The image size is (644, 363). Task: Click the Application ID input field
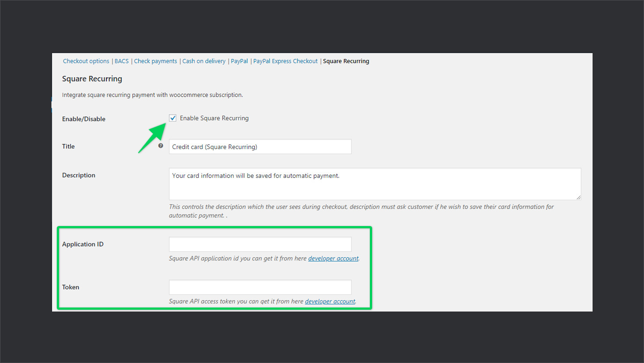[260, 244]
